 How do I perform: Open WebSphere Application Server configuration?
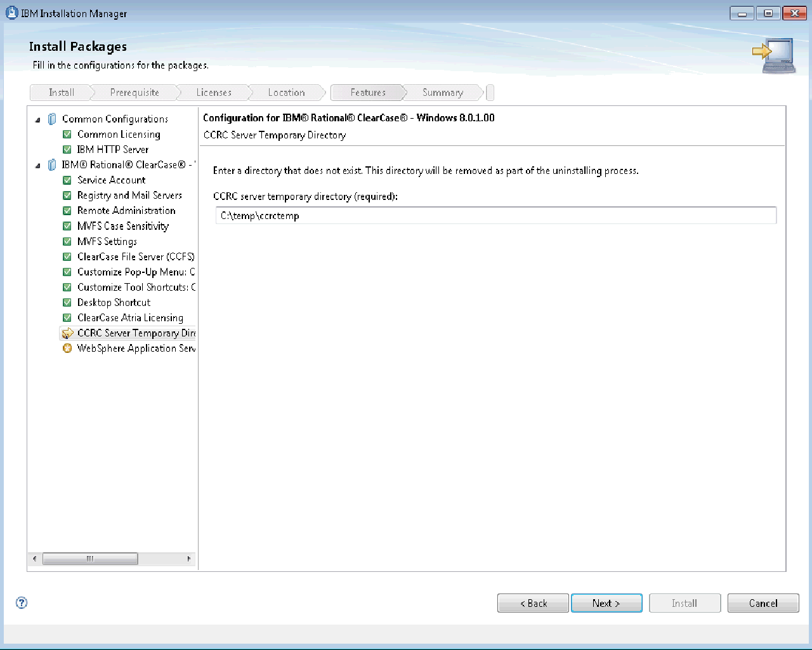tap(136, 348)
